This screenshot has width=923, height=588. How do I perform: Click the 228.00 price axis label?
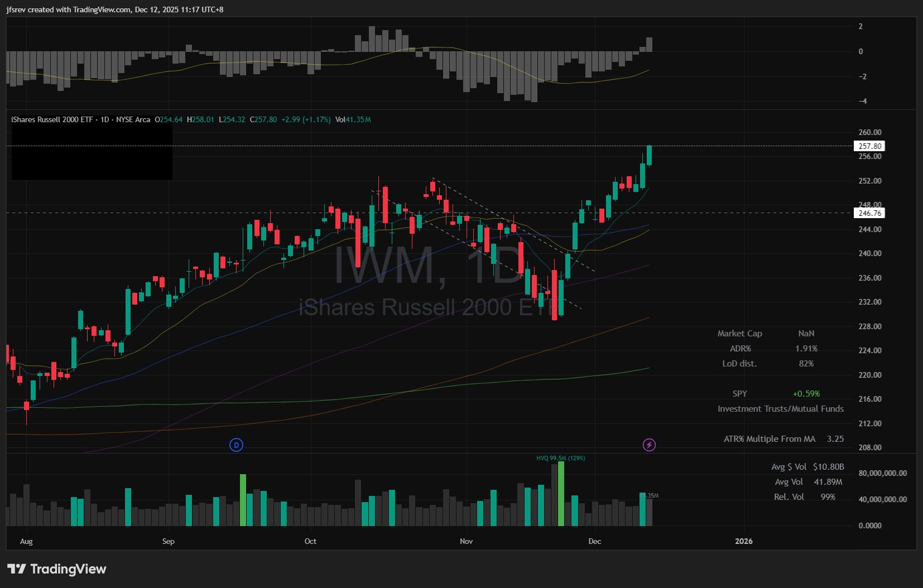point(869,326)
